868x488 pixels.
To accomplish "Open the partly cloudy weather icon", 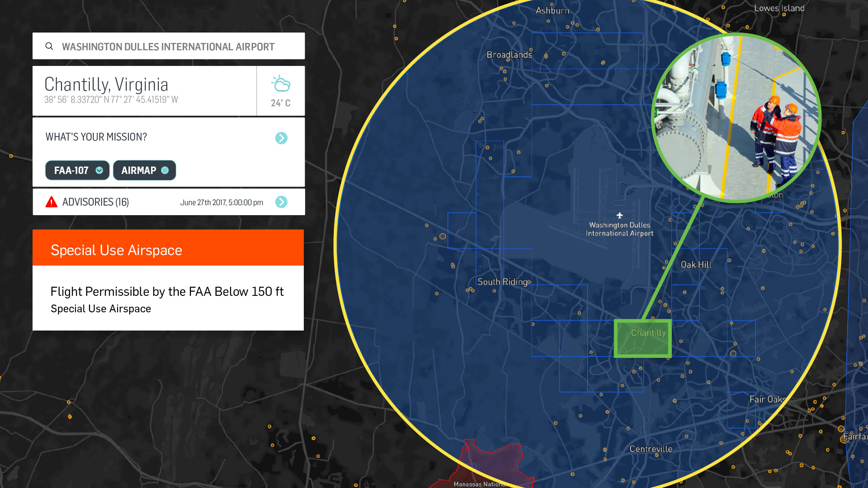I will click(281, 83).
